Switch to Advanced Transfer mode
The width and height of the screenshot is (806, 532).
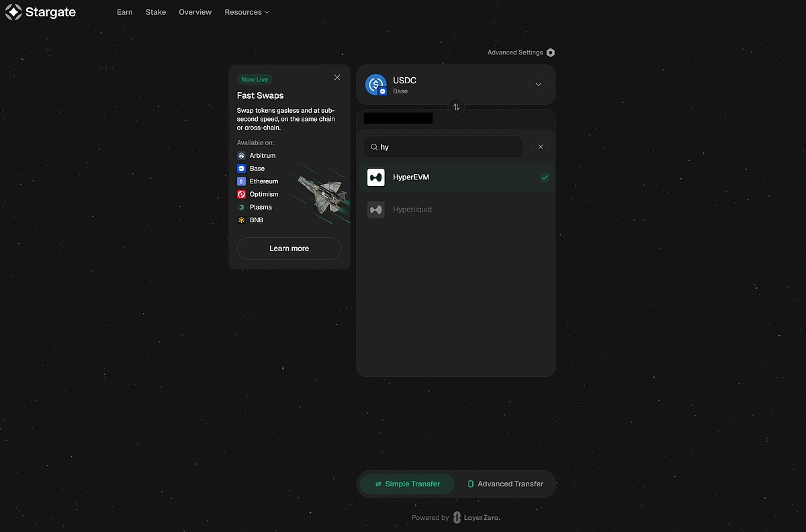tap(505, 484)
